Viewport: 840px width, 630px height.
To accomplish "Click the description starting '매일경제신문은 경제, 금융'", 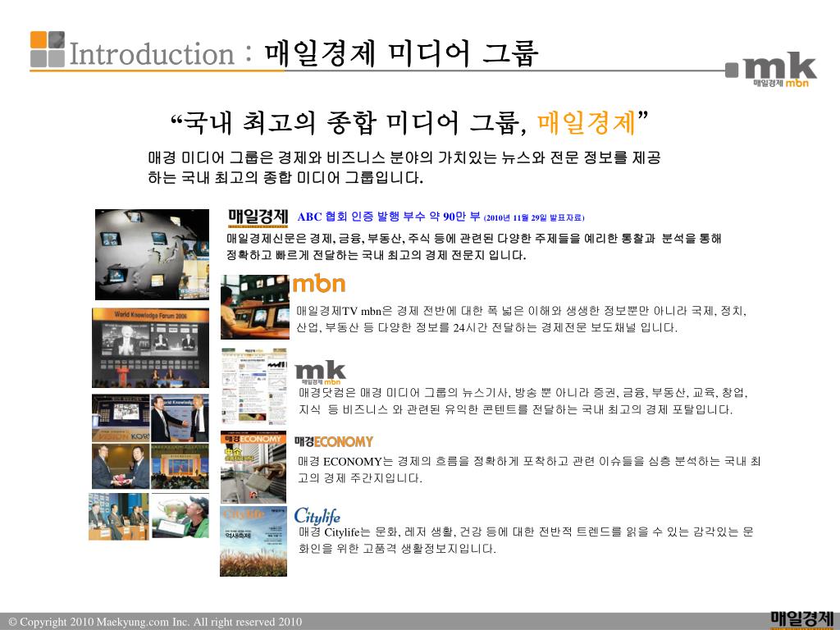I will click(473, 246).
